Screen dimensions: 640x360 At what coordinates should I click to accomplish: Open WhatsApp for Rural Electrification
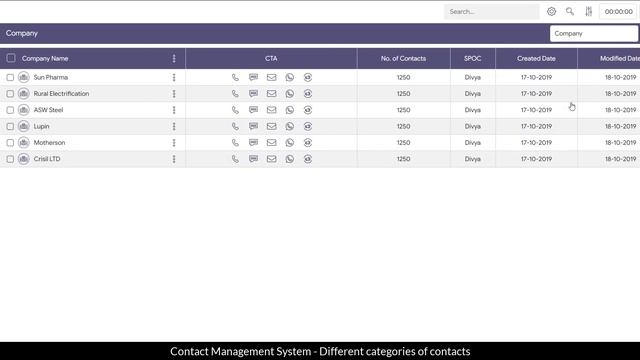290,93
